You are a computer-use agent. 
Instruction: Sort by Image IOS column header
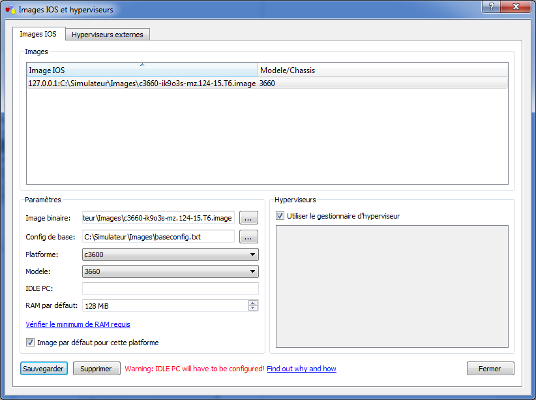coord(142,70)
